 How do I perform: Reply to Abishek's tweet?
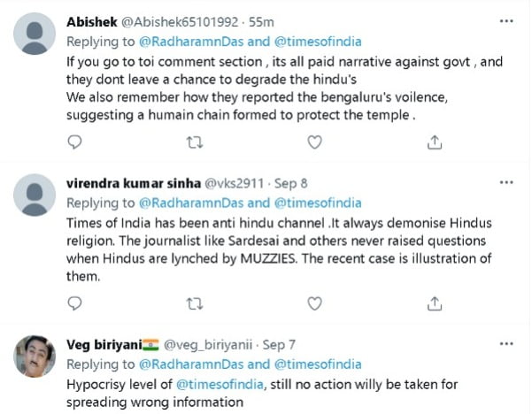click(75, 142)
